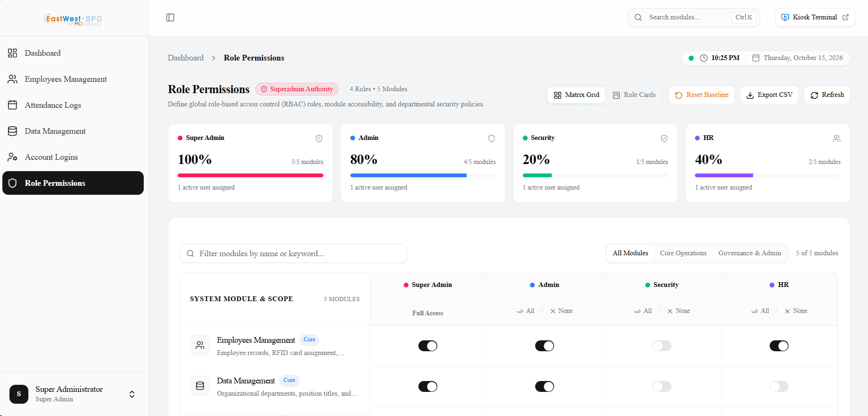Image resolution: width=868 pixels, height=416 pixels.
Task: Click the shield icon on Admin card
Action: tap(492, 138)
